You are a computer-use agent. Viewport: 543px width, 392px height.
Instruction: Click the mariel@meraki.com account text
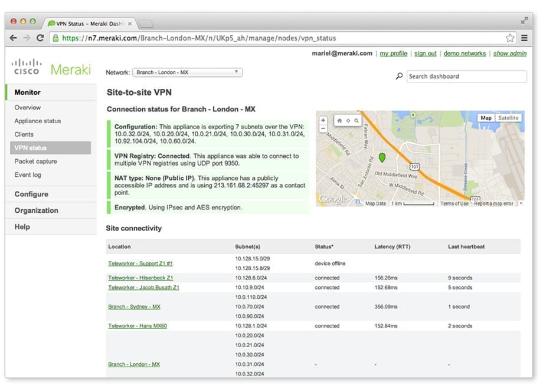point(342,53)
